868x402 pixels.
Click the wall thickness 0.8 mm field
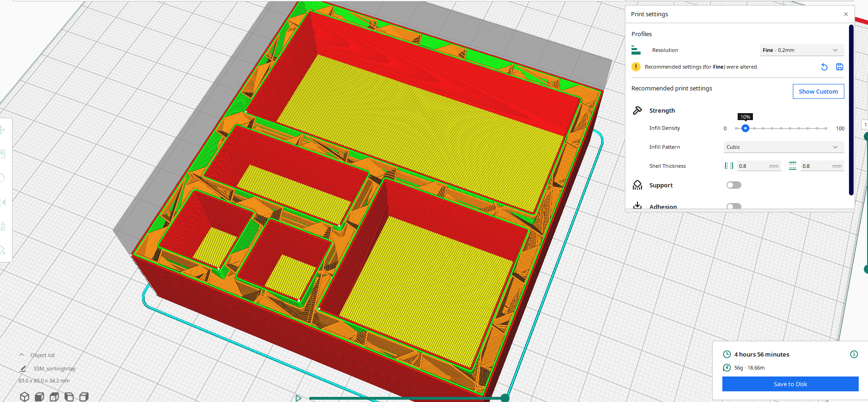(759, 166)
